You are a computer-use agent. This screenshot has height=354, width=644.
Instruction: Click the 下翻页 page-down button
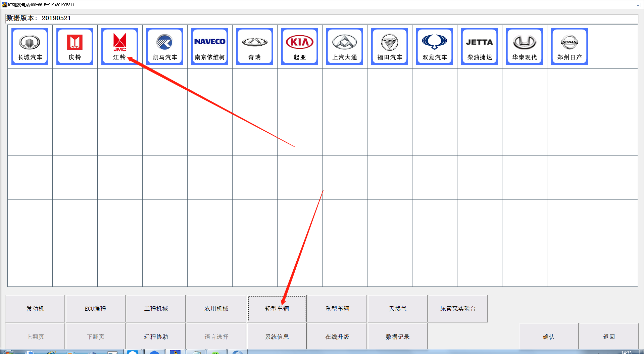click(96, 337)
